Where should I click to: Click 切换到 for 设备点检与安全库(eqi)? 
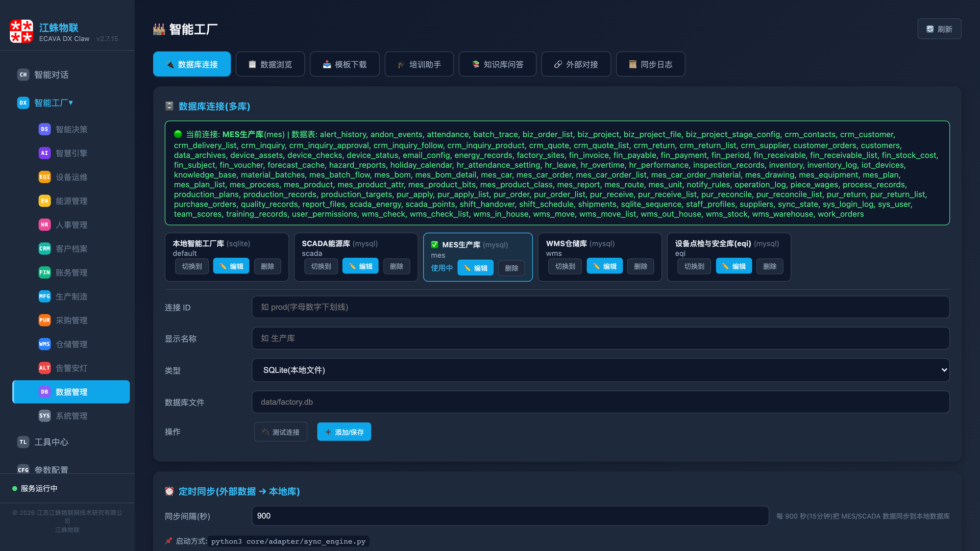pos(694,266)
